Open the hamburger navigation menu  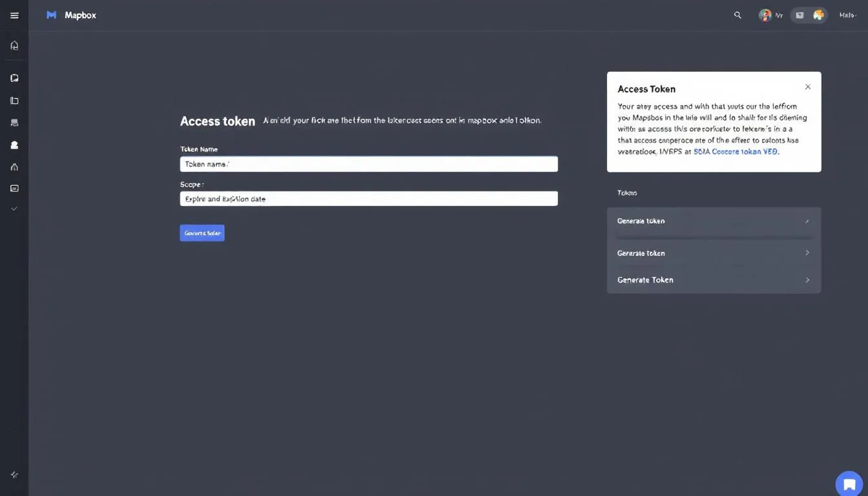point(14,14)
